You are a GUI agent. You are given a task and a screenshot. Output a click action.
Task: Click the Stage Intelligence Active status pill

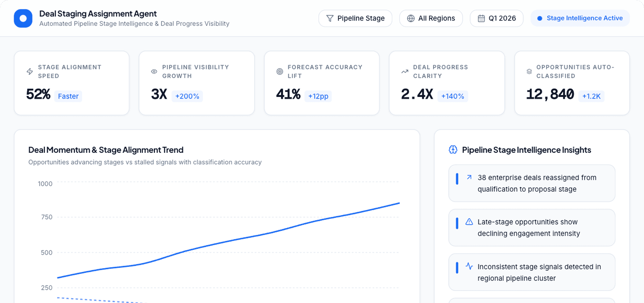580,18
